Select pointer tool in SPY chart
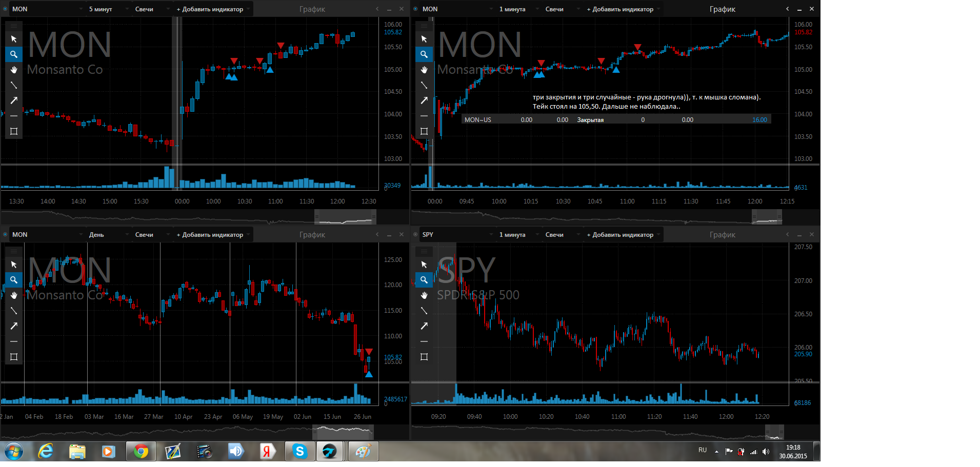 [424, 265]
